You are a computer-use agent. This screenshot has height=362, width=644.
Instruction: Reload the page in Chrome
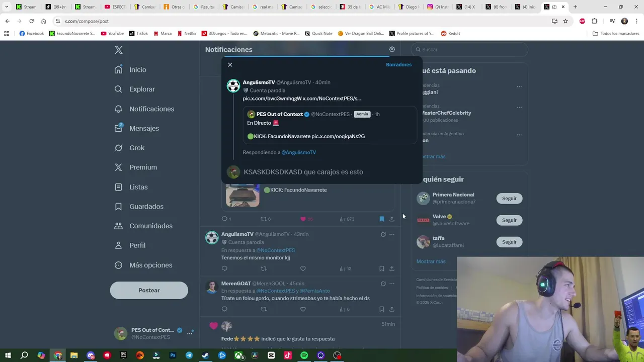[31, 21]
